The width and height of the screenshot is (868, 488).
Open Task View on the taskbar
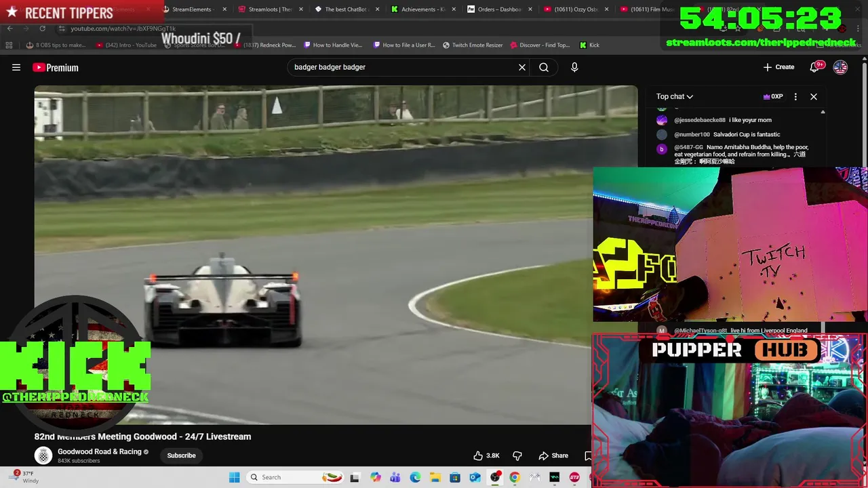[355, 477]
